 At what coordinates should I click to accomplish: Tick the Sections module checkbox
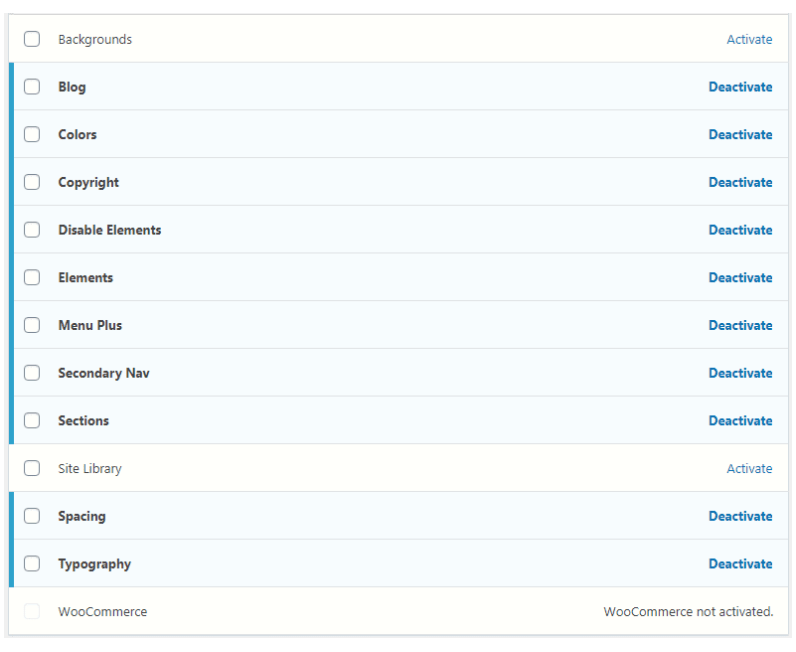(32, 421)
